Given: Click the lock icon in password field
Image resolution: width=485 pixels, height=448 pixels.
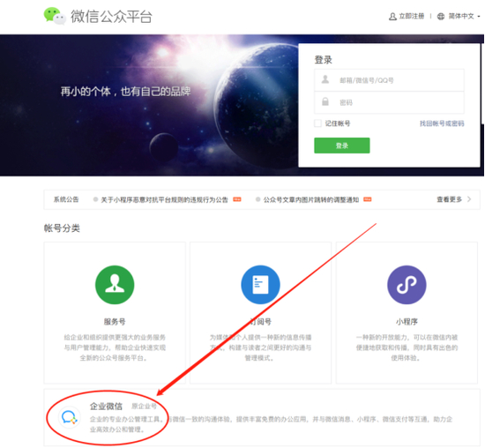Looking at the screenshot, I should [x=325, y=101].
